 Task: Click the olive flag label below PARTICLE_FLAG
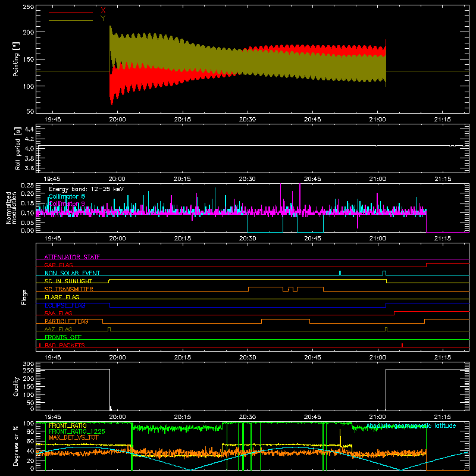[x=58, y=329]
